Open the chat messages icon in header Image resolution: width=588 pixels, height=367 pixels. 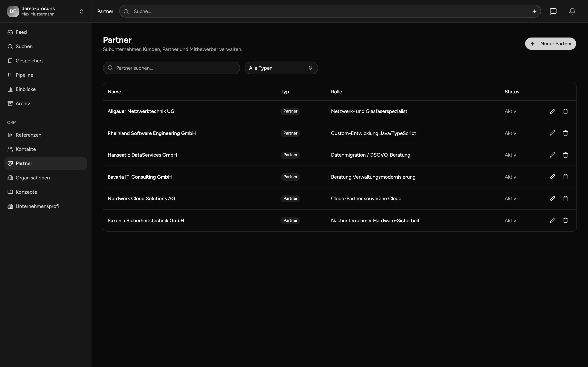[553, 11]
